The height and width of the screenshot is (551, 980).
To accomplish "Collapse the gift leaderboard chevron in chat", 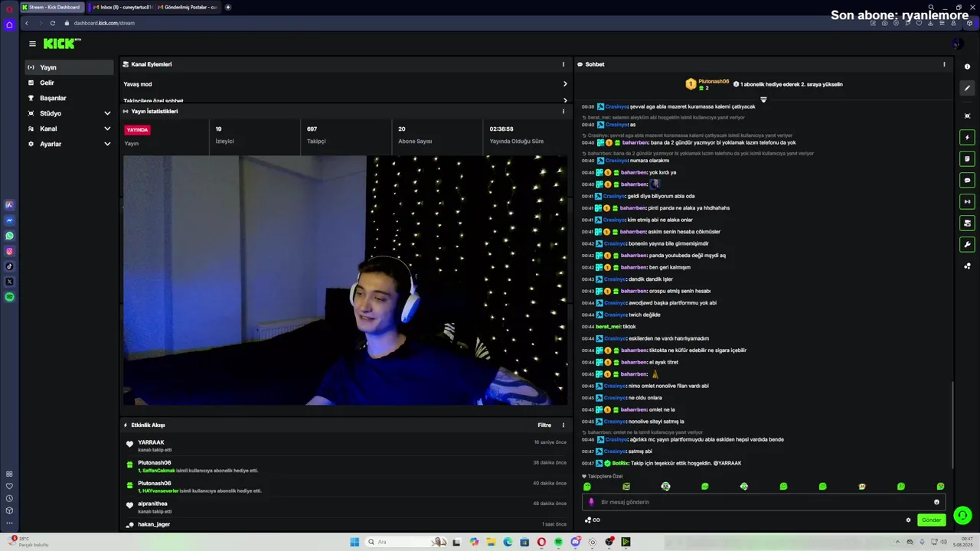I will (x=763, y=99).
